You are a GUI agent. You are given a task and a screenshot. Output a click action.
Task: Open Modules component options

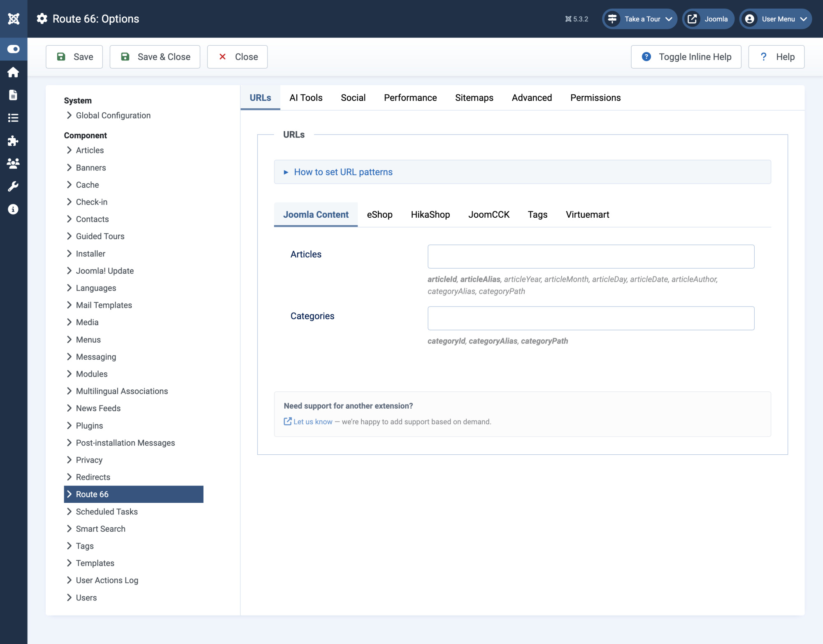coord(91,374)
